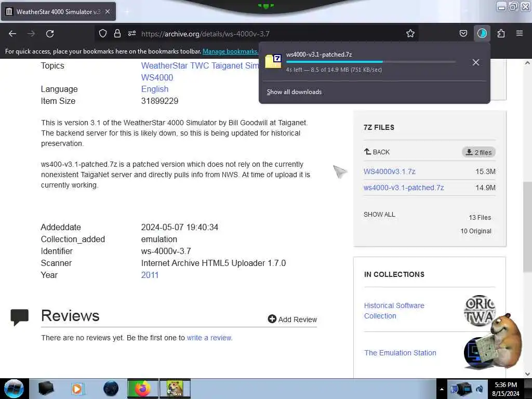Open Manage bookmarks link

coord(230,51)
